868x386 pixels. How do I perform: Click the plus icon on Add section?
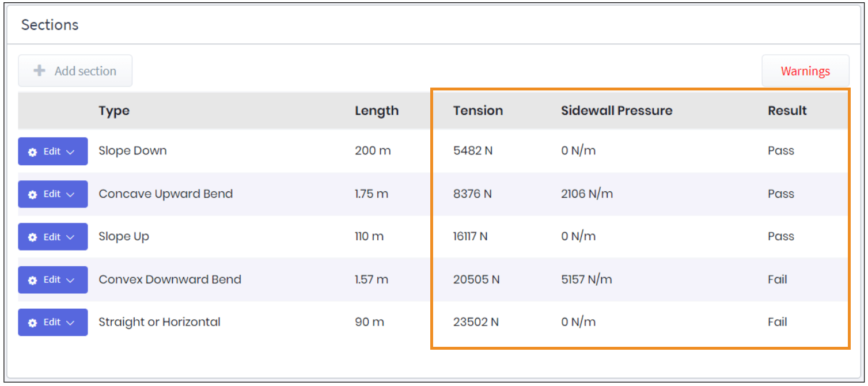click(x=39, y=71)
